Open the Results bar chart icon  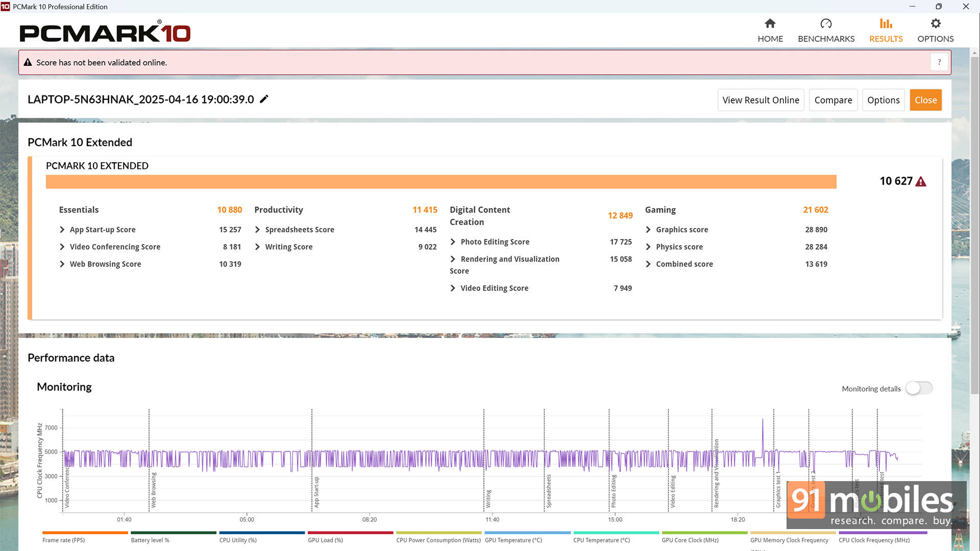(886, 23)
